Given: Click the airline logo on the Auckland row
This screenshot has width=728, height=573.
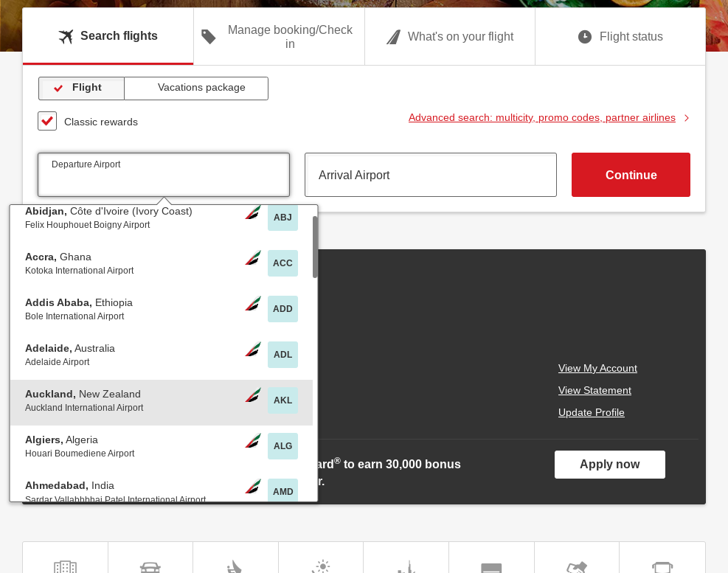Looking at the screenshot, I should (x=253, y=395).
